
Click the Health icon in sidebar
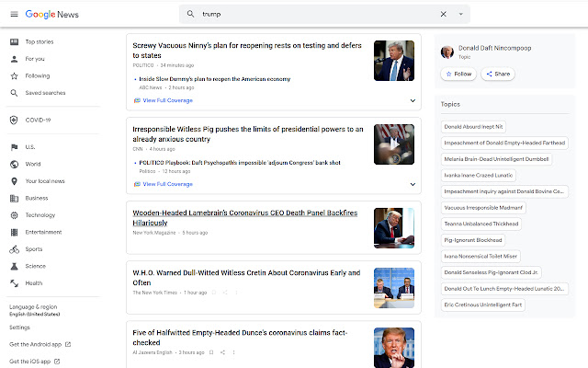point(15,283)
